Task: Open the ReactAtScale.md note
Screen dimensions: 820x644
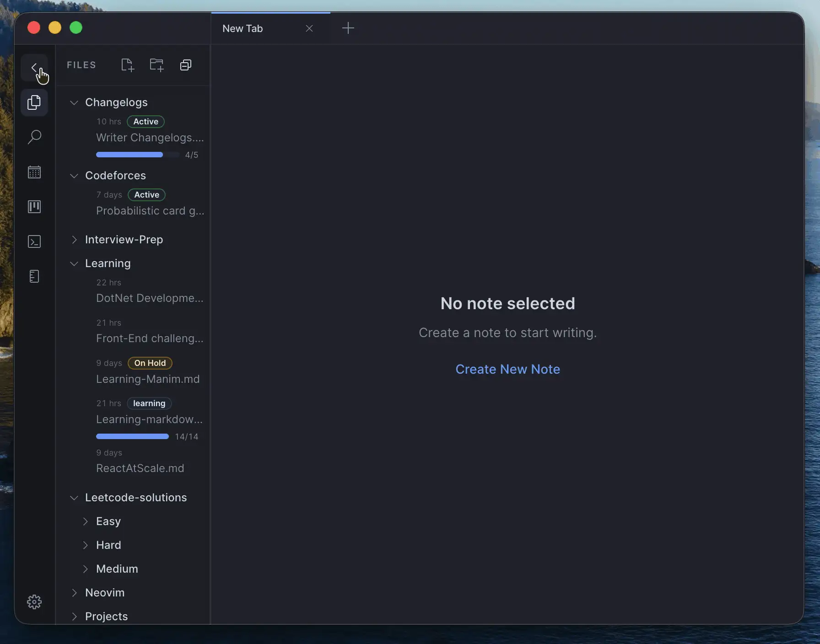Action: click(x=140, y=468)
